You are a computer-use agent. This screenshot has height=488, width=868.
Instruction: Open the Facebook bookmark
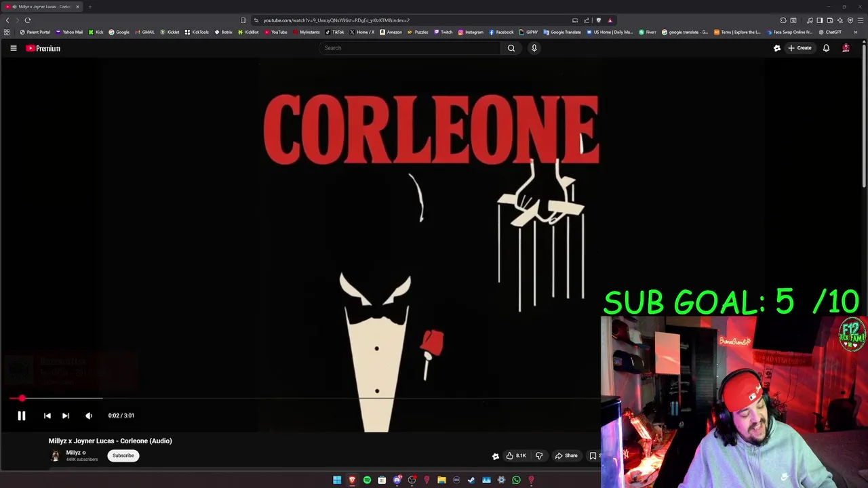click(x=501, y=32)
